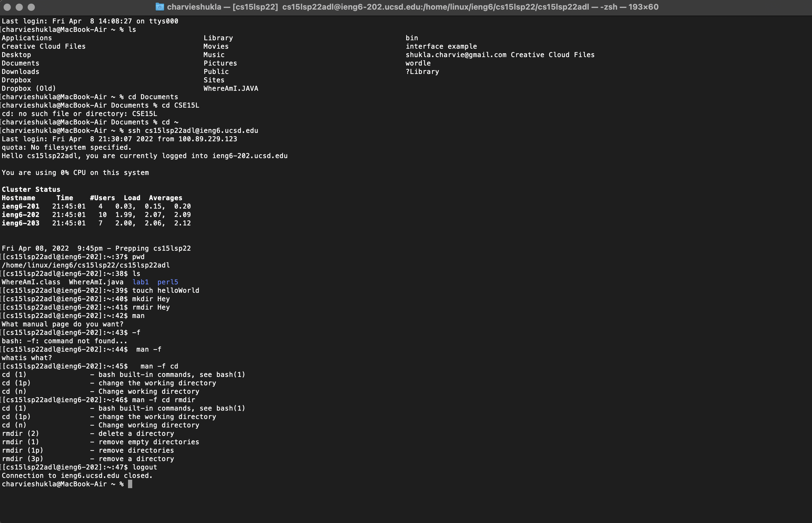Click the blinking cursor block at prompt
The image size is (812, 523).
(x=130, y=484)
